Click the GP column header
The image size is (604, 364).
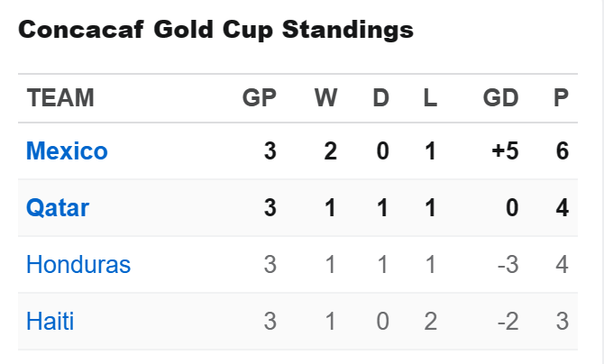pyautogui.click(x=259, y=98)
